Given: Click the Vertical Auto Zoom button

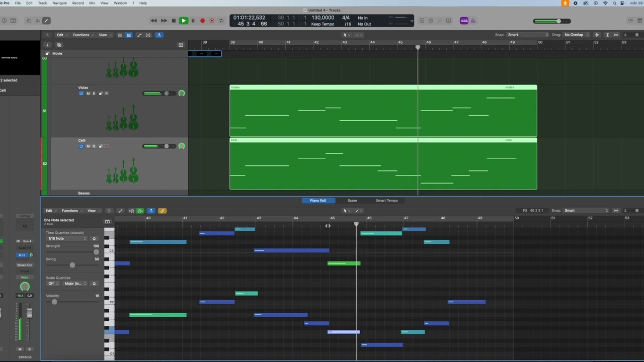Looking at the screenshot, I should pyautogui.click(x=607, y=35).
